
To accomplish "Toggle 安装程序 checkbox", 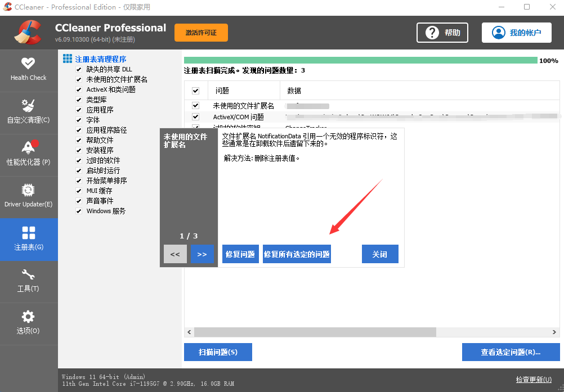I will (x=79, y=150).
